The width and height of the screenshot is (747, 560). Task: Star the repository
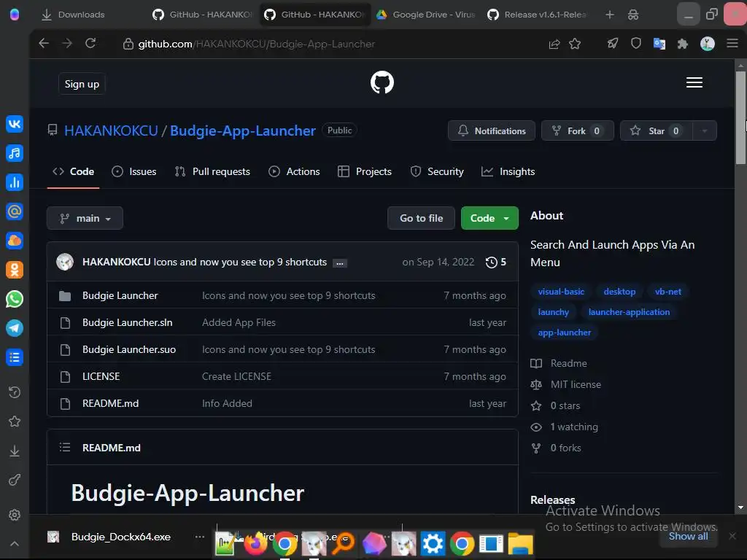[657, 131]
